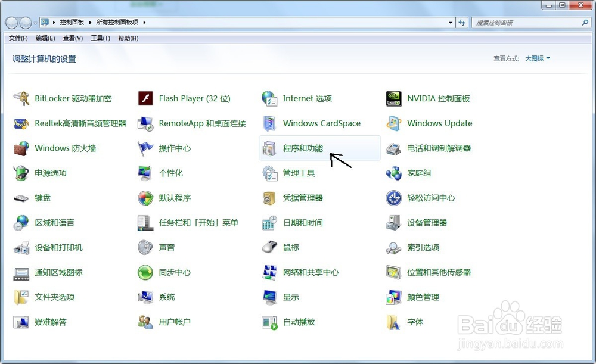Open the recent pages dropdown beside Forward
The width and height of the screenshot is (596, 364).
(x=35, y=23)
